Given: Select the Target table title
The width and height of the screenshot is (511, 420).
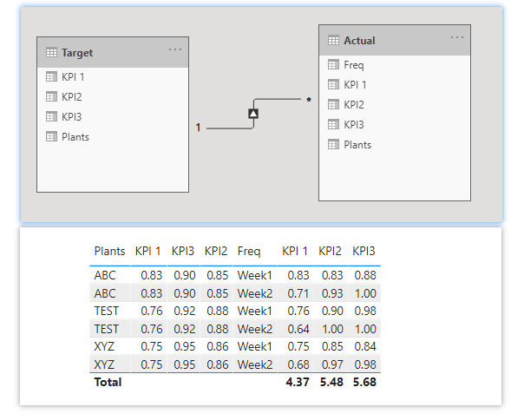Looking at the screenshot, I should [x=77, y=53].
